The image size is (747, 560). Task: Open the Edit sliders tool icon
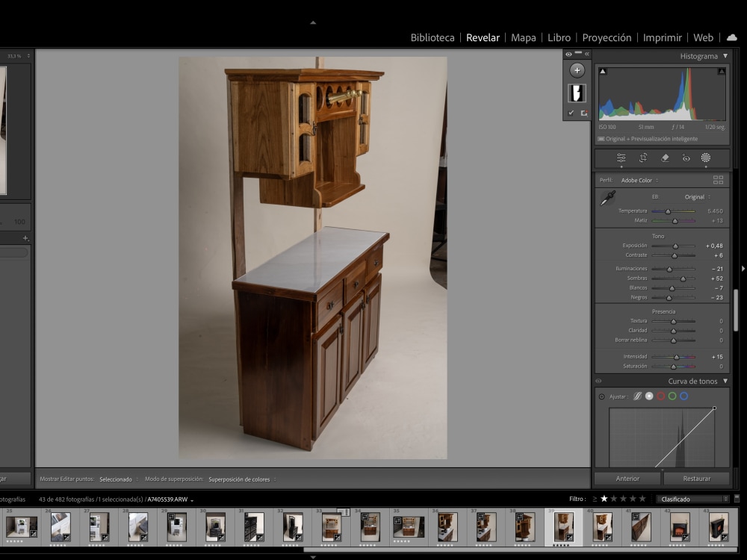[622, 158]
